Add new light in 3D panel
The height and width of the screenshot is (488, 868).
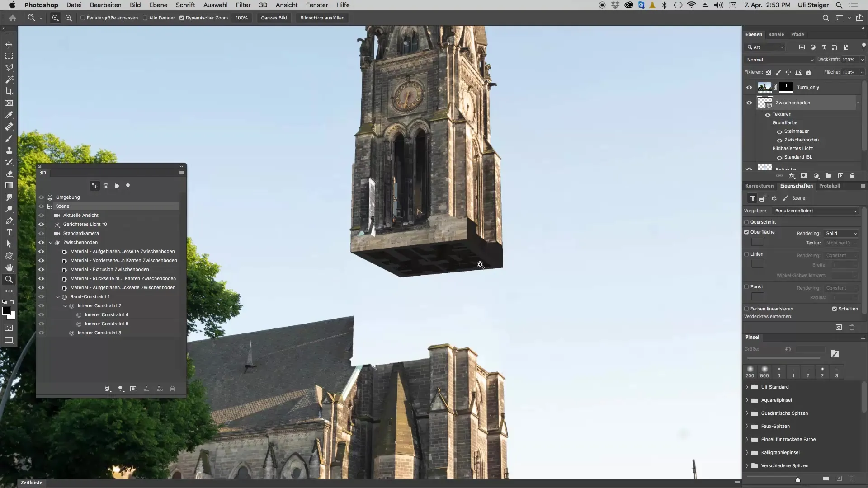[x=120, y=389]
